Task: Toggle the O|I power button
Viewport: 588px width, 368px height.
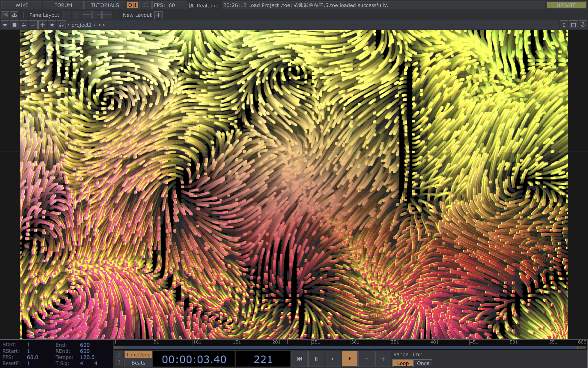Action: [133, 5]
